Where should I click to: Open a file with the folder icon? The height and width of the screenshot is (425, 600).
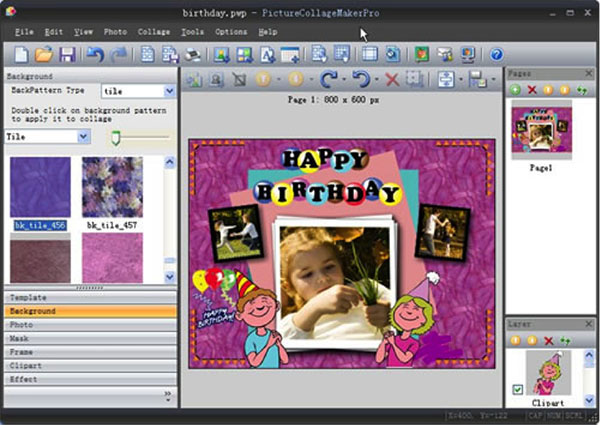[44, 54]
